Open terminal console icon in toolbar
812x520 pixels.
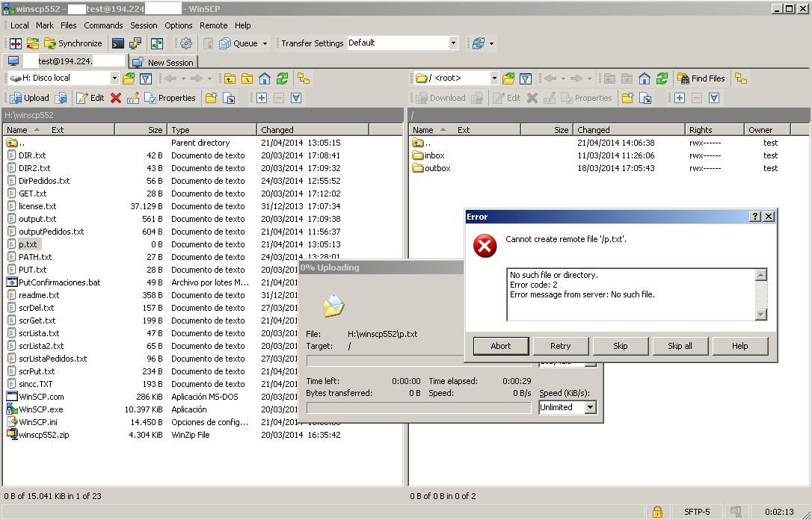(118, 43)
